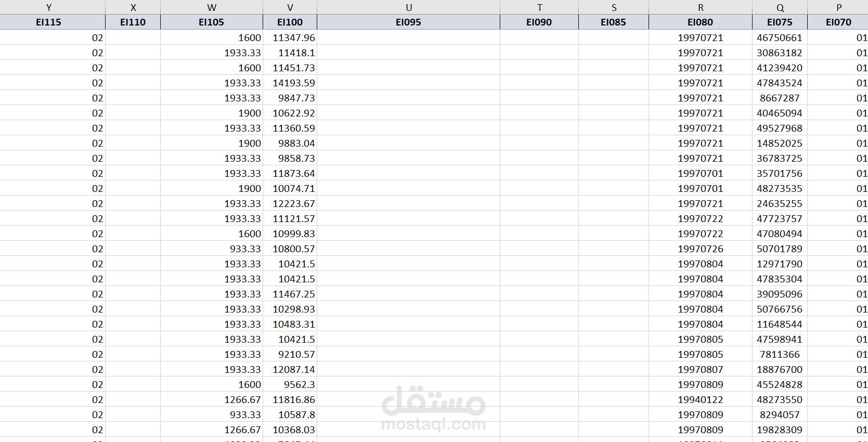Image resolution: width=868 pixels, height=442 pixels.
Task: Click the EI110 header cell
Action: (x=133, y=22)
